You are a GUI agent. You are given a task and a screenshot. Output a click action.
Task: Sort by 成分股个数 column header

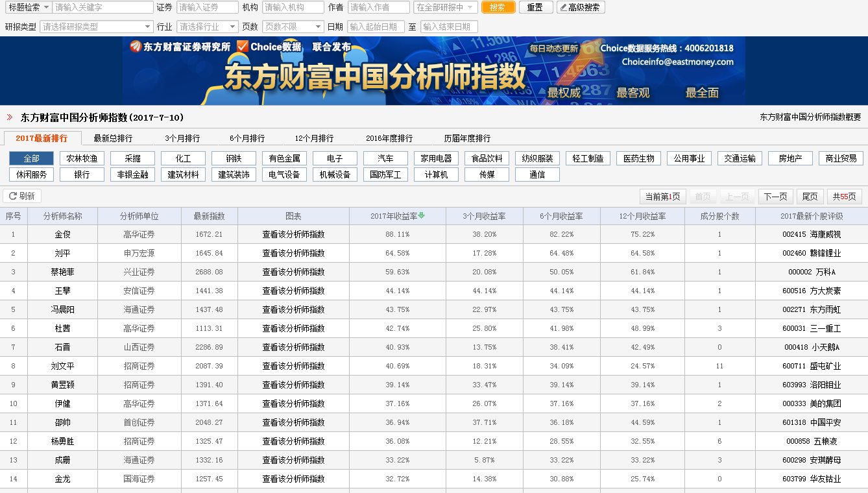tap(720, 216)
